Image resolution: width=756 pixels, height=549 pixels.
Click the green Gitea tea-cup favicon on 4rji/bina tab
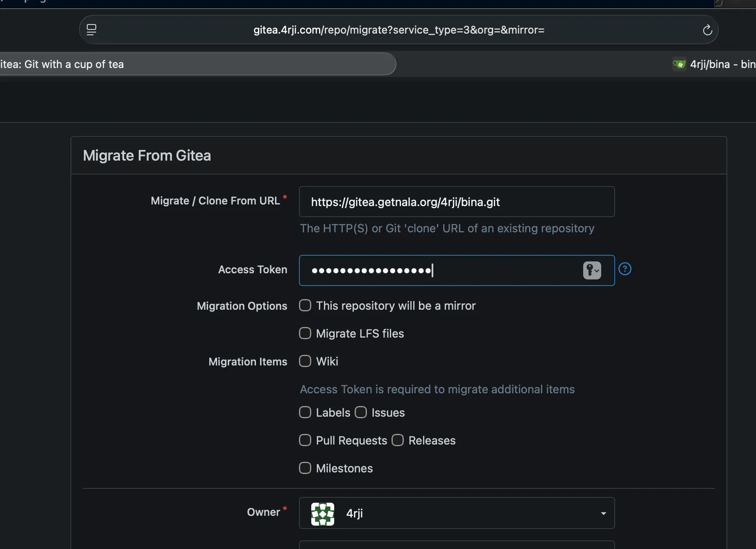click(679, 64)
